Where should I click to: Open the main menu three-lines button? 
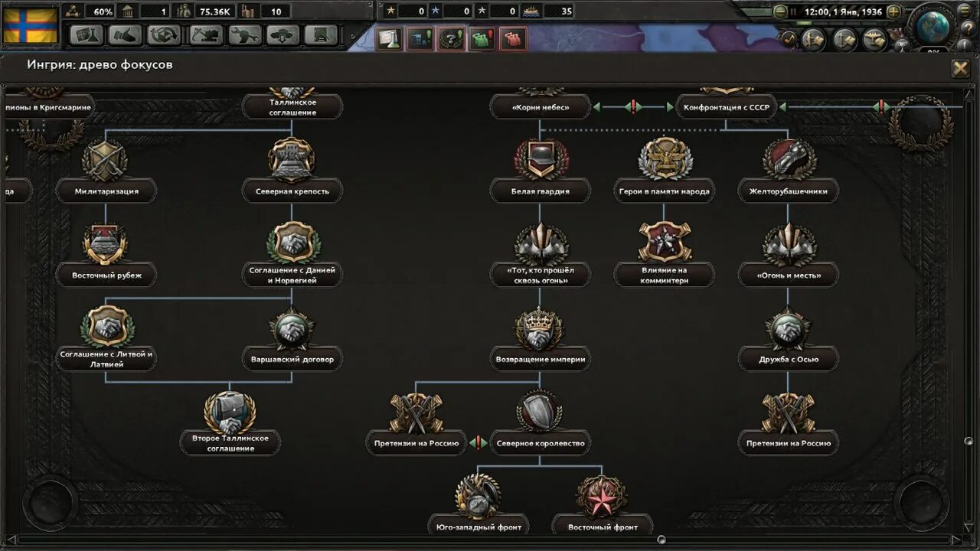(965, 11)
